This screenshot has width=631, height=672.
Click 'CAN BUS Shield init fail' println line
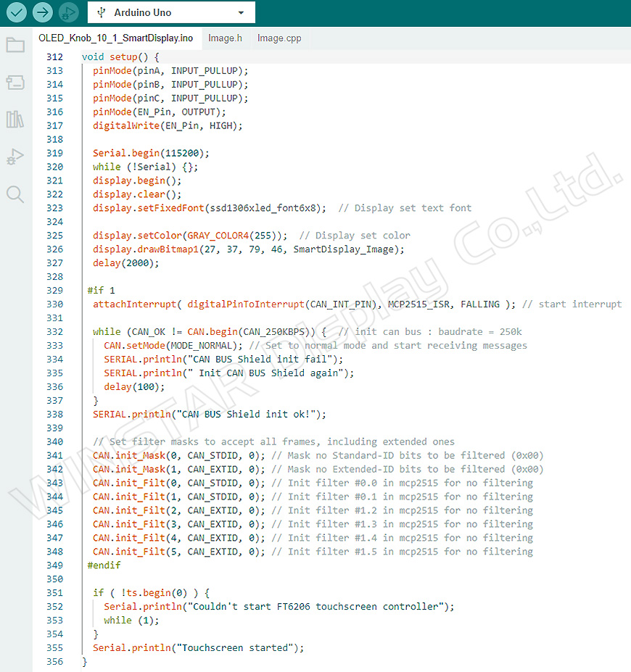coord(223,359)
